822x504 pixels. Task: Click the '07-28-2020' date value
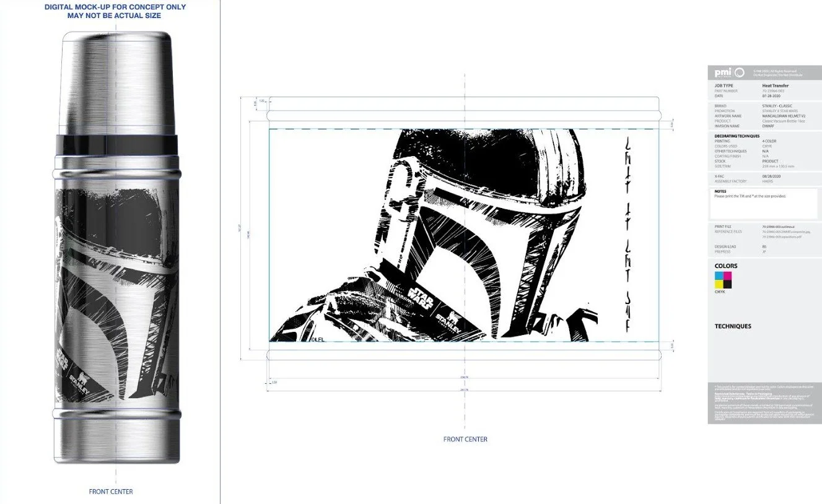771,96
